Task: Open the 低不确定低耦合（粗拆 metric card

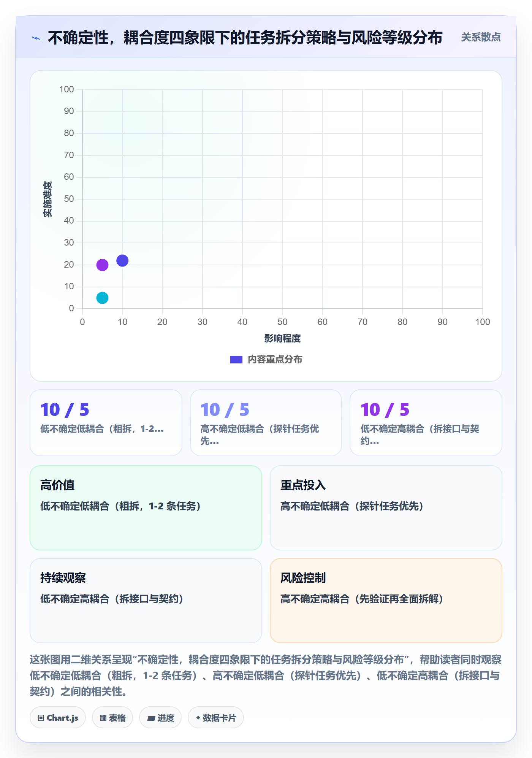Action: (106, 423)
